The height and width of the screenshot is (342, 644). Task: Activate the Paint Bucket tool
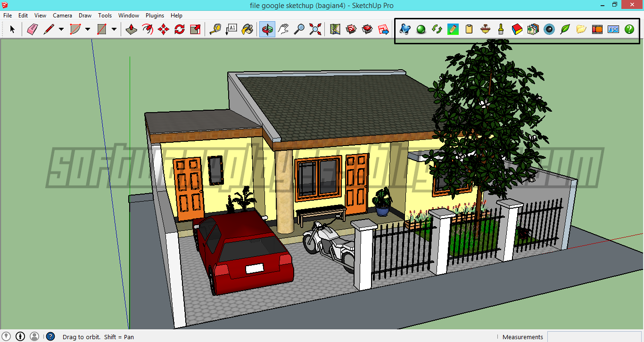pos(247,29)
